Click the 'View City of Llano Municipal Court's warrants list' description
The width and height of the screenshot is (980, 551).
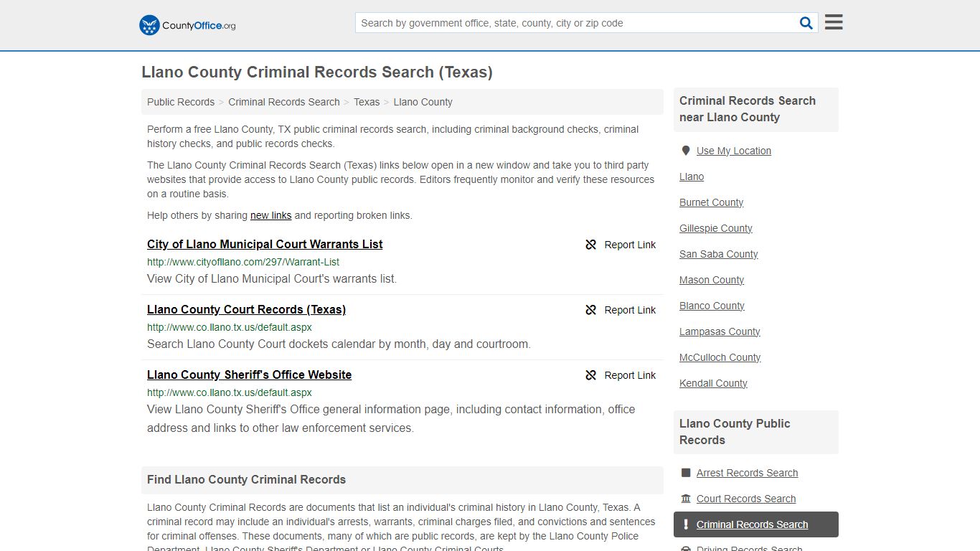[x=272, y=278]
